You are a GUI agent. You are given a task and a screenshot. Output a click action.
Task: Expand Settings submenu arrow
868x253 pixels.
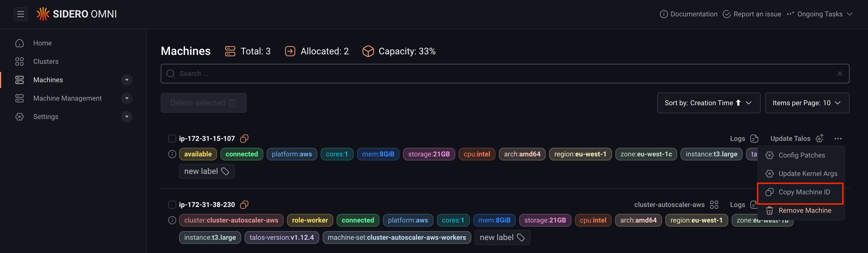click(127, 117)
